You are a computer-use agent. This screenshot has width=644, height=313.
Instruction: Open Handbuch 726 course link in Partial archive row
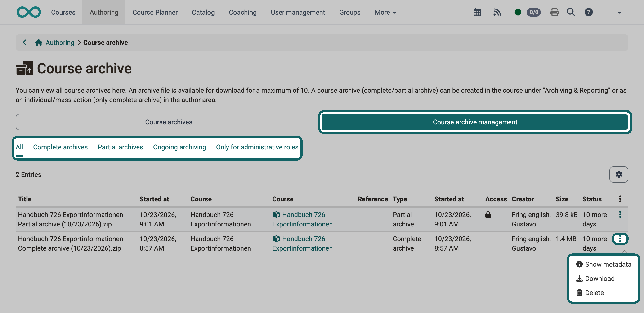click(x=302, y=219)
